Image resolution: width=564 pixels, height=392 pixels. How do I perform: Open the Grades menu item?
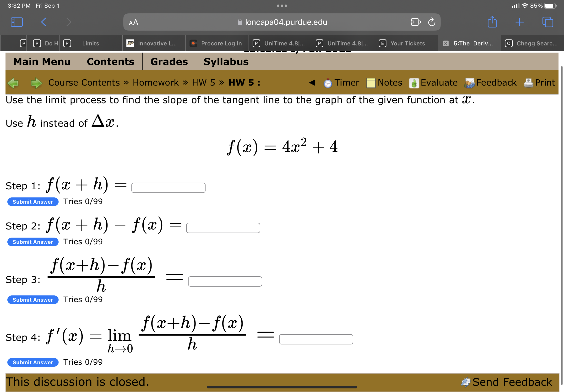169,62
